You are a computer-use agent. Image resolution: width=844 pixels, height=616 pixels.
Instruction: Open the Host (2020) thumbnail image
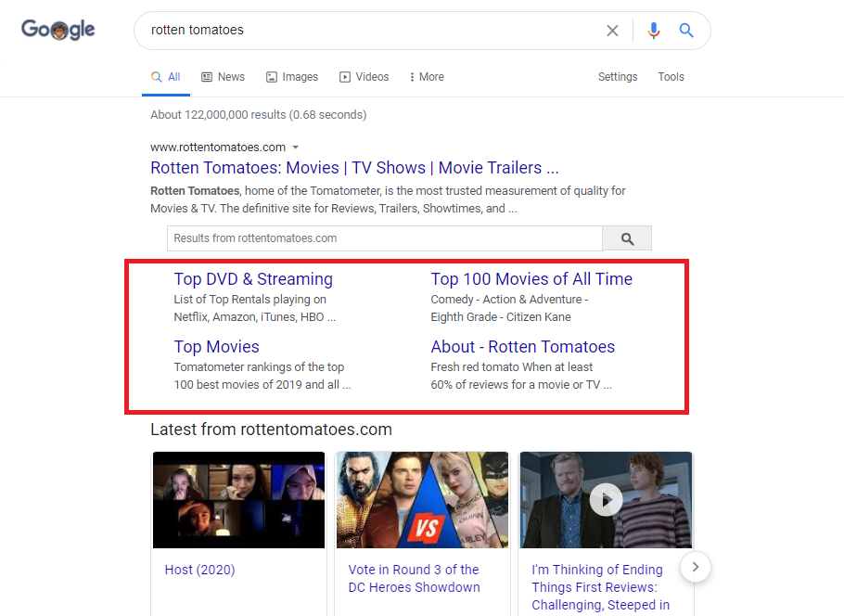(238, 500)
